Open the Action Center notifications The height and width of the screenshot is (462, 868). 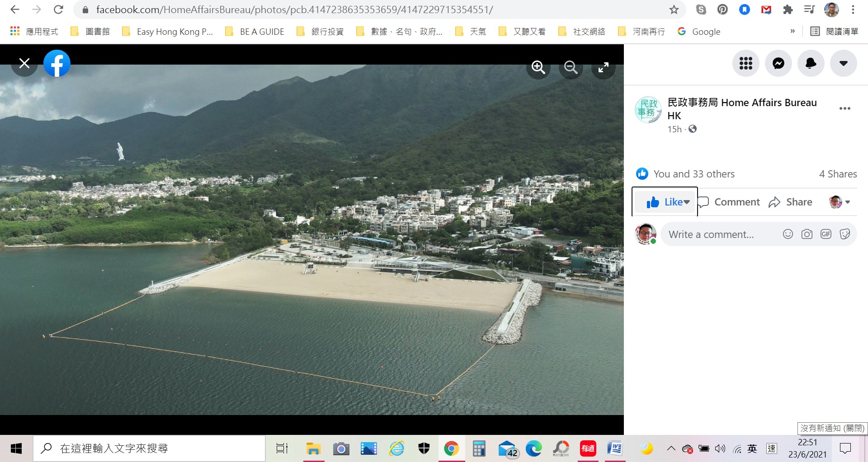845,448
